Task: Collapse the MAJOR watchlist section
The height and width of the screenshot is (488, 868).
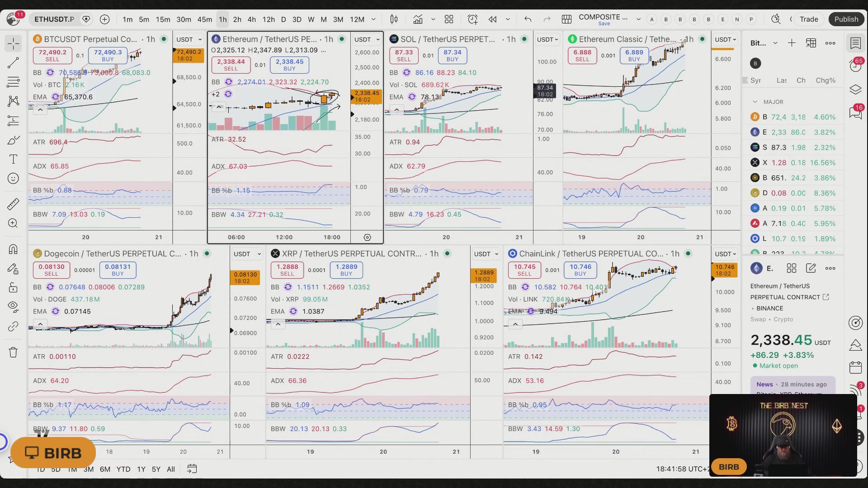Action: [x=755, y=102]
